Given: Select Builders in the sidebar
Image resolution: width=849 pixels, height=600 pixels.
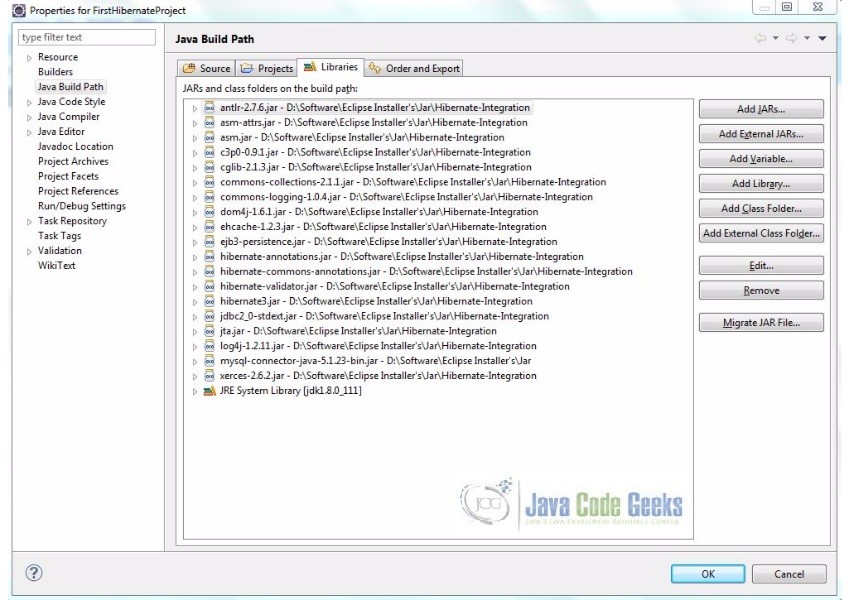Looking at the screenshot, I should tap(55, 72).
